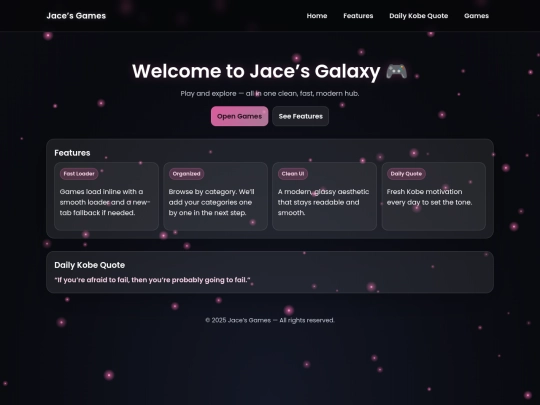This screenshot has width=540, height=405.
Task: Select the Organized badge
Action: 186,174
